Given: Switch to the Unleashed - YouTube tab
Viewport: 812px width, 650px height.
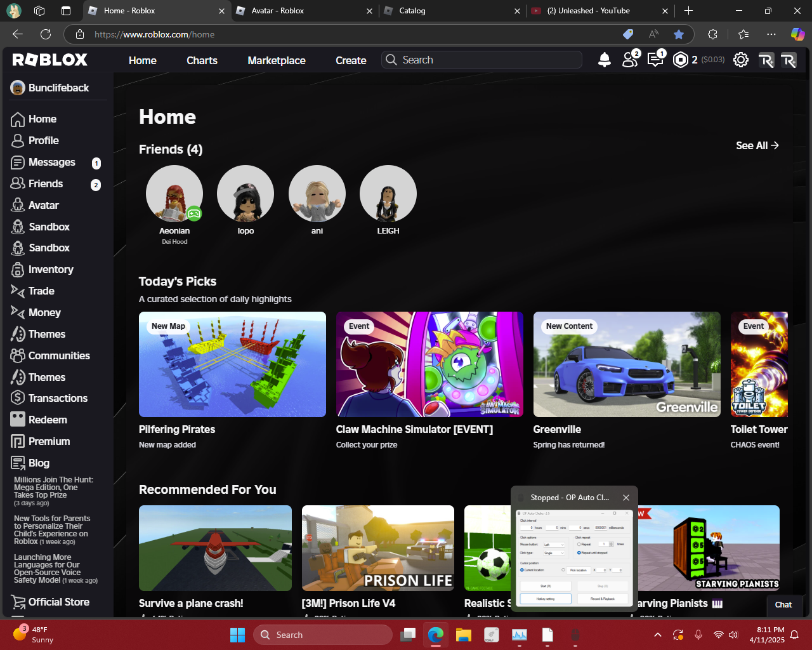Looking at the screenshot, I should 601,11.
